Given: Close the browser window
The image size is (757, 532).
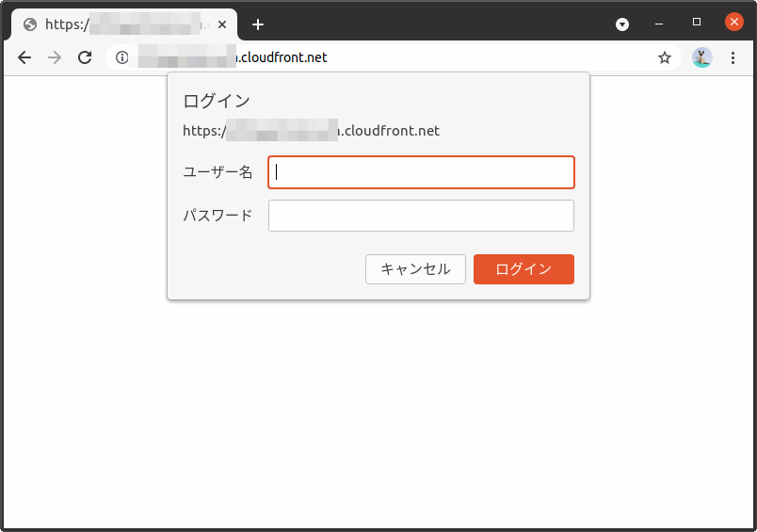Looking at the screenshot, I should 733,22.
